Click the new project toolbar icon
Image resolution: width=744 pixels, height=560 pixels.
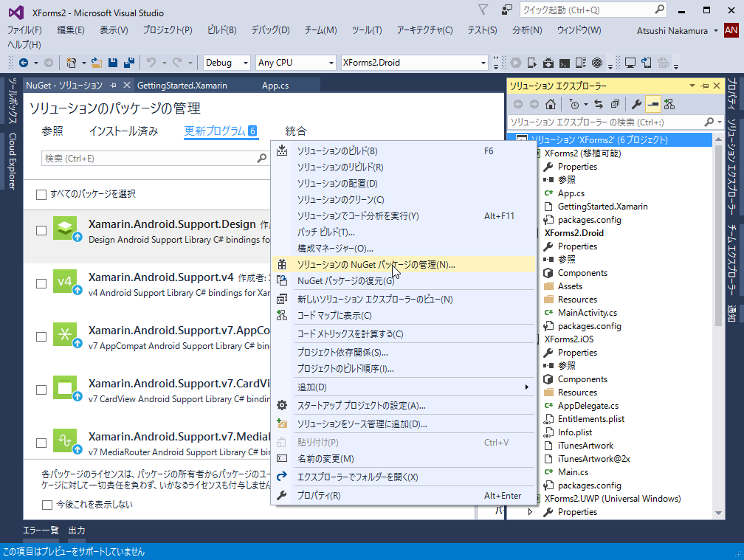point(71,63)
